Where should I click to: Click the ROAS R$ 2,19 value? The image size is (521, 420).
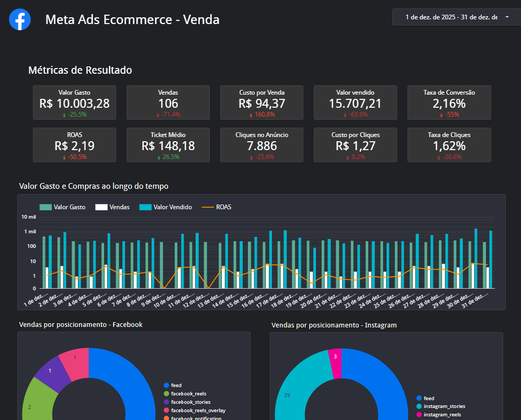point(74,146)
